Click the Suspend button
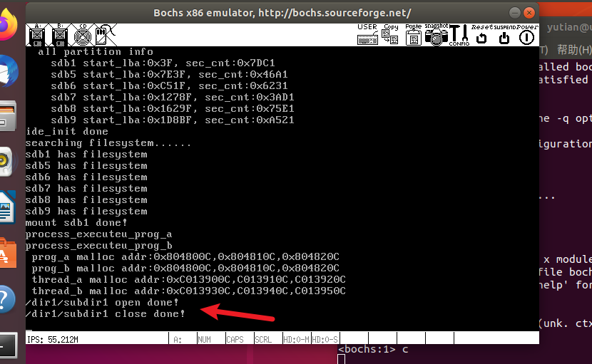 click(x=504, y=35)
